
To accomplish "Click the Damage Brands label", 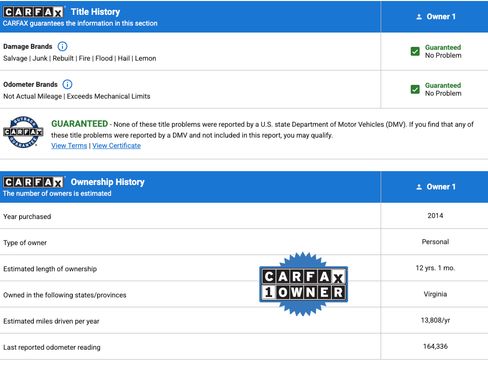I will tap(28, 46).
